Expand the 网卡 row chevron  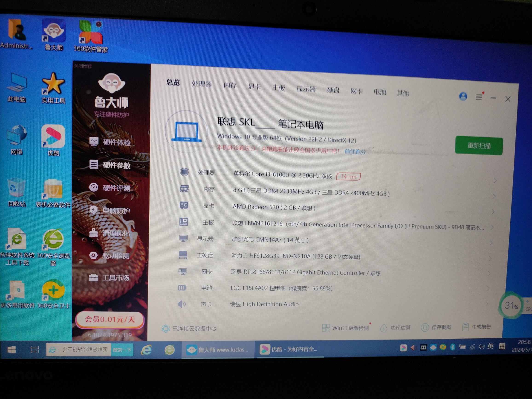[x=489, y=273]
